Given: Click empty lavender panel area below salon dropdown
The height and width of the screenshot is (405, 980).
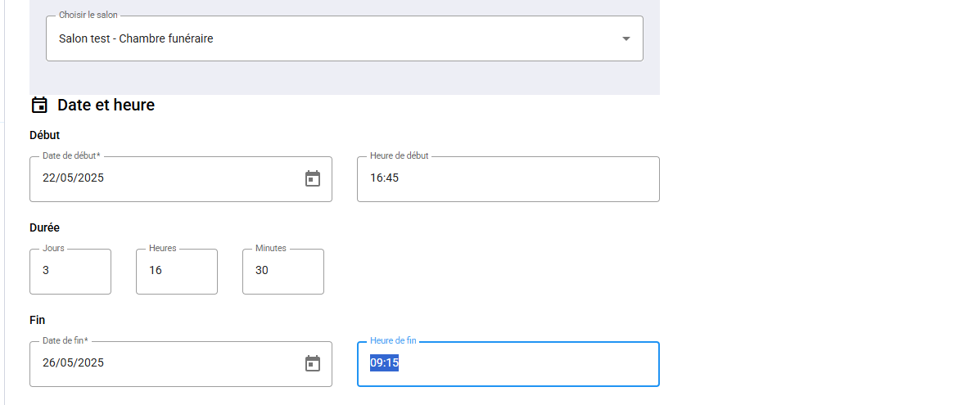Looking at the screenshot, I should coord(345,78).
